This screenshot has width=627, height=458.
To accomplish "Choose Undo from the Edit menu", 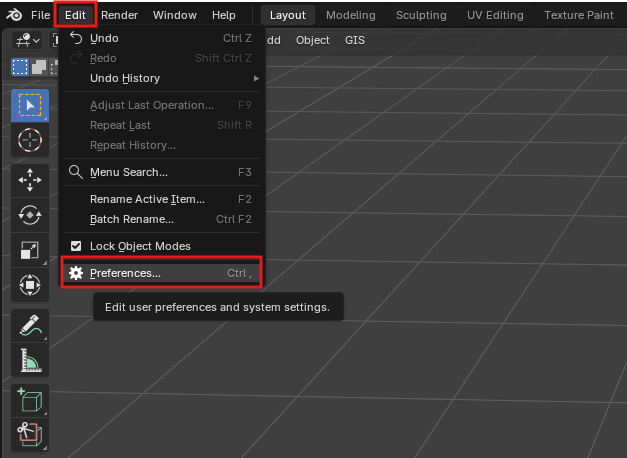I will point(162,38).
